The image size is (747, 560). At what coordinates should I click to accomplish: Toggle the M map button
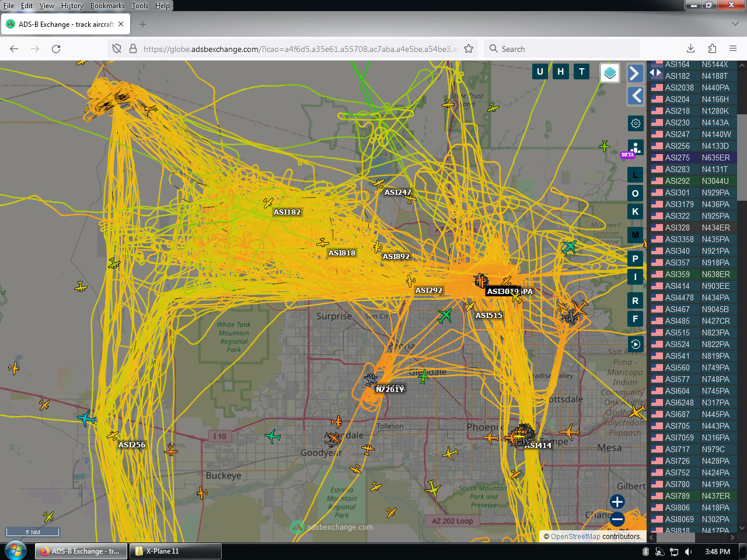(x=636, y=235)
